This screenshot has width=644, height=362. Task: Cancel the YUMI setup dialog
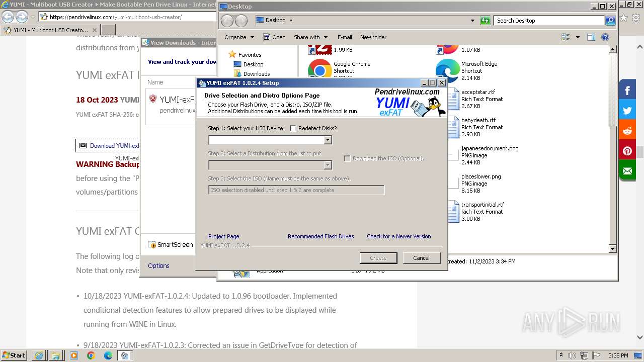click(421, 258)
